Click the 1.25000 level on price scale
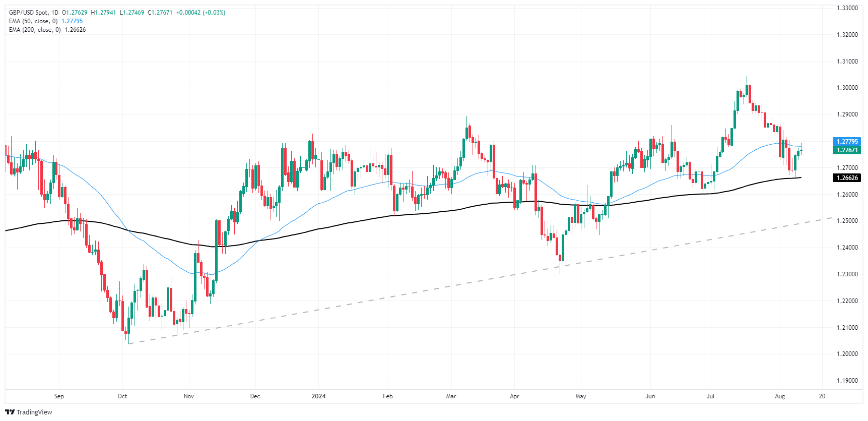Screen dimensions: 868x421 point(847,221)
